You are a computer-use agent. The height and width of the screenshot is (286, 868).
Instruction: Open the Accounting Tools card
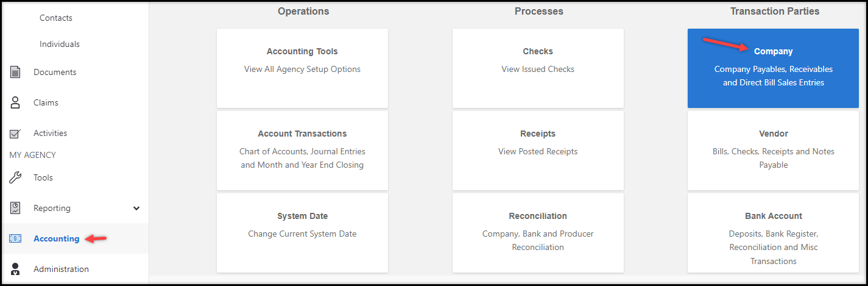[302, 68]
